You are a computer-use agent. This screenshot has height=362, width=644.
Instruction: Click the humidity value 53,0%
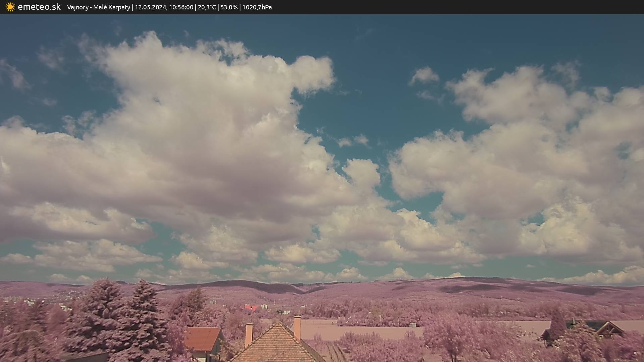coord(229,7)
